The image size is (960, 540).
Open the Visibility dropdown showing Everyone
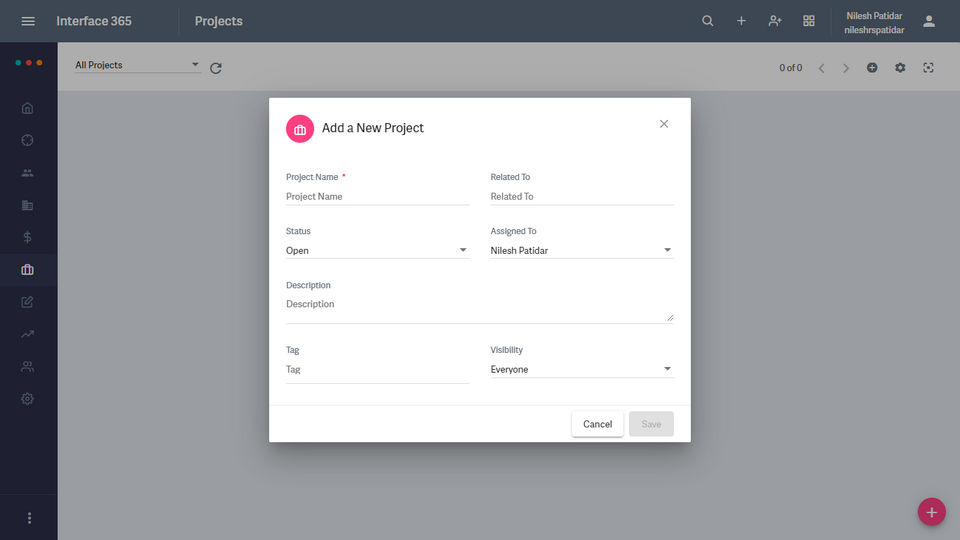tap(582, 369)
